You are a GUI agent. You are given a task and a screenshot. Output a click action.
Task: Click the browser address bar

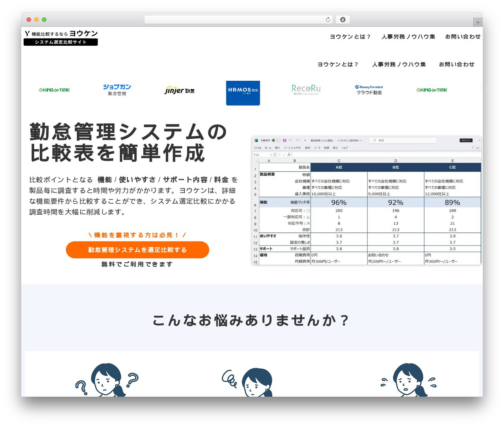tap(239, 20)
